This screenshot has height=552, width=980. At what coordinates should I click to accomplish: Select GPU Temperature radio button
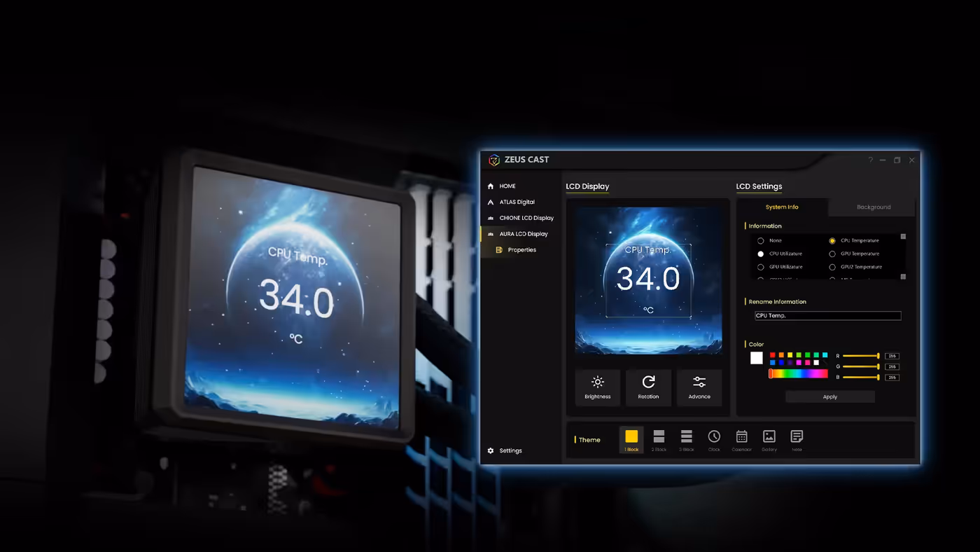[832, 254]
